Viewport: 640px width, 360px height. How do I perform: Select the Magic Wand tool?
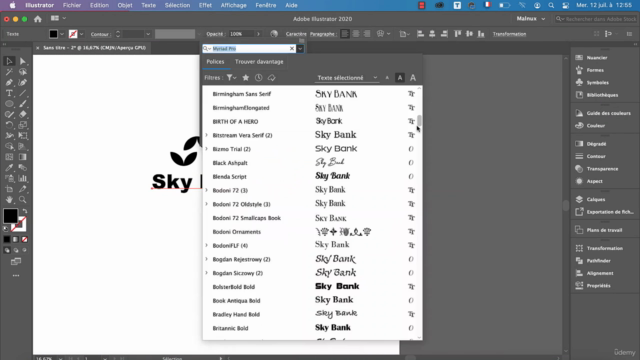coord(9,72)
